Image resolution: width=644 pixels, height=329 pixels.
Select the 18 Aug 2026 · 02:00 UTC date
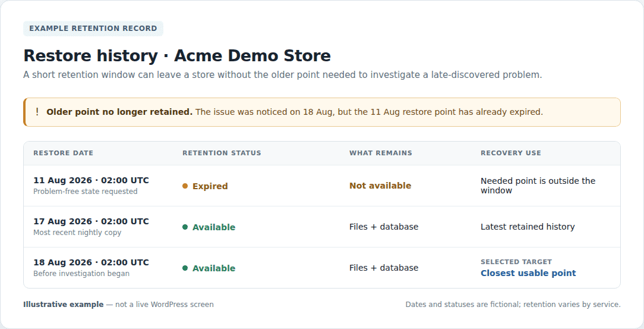click(91, 262)
